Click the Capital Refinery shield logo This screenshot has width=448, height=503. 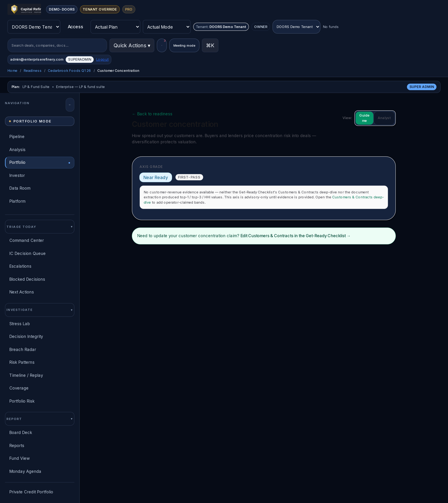14,9
